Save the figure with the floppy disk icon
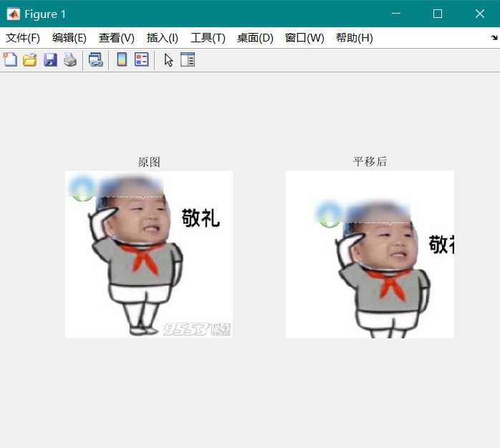This screenshot has width=500, height=448. (x=50, y=60)
